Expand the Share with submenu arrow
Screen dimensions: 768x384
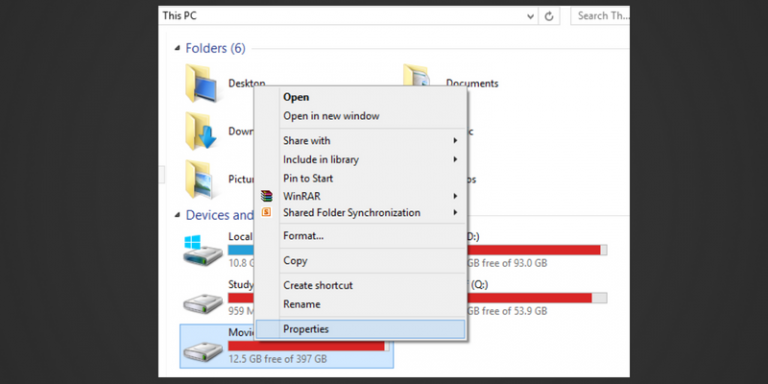455,141
